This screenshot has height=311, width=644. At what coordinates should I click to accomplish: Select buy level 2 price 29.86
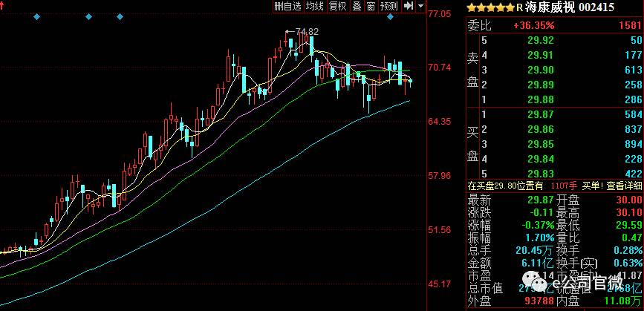(x=541, y=129)
